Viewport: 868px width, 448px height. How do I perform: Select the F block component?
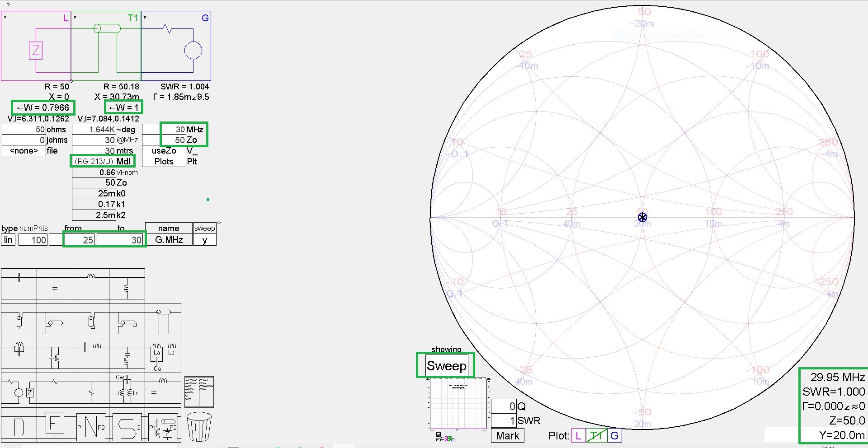[55, 425]
